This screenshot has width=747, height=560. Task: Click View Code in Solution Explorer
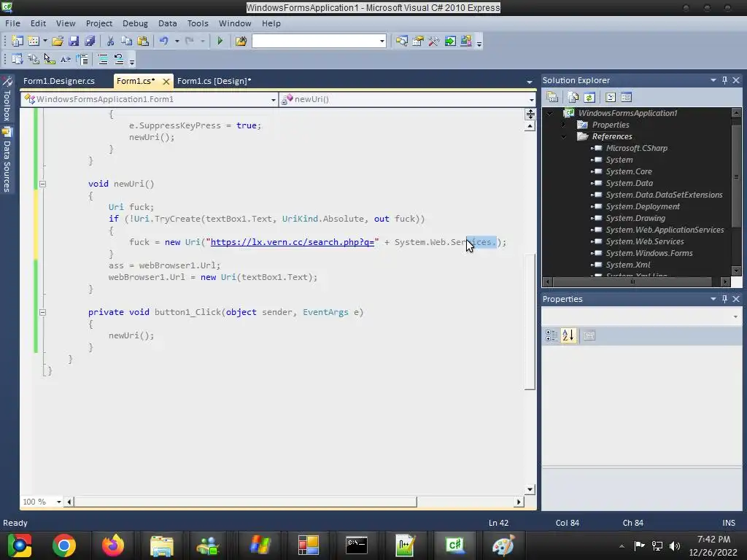tap(611, 97)
